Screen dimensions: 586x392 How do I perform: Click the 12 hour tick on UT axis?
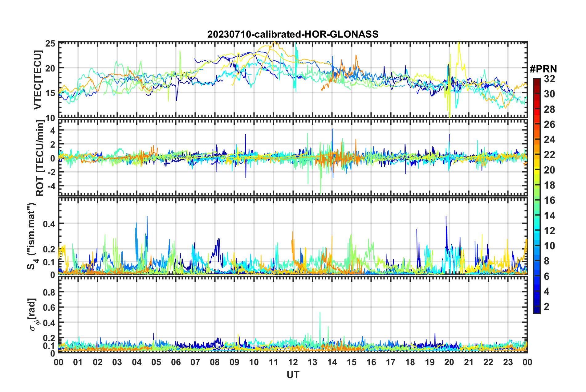(293, 362)
